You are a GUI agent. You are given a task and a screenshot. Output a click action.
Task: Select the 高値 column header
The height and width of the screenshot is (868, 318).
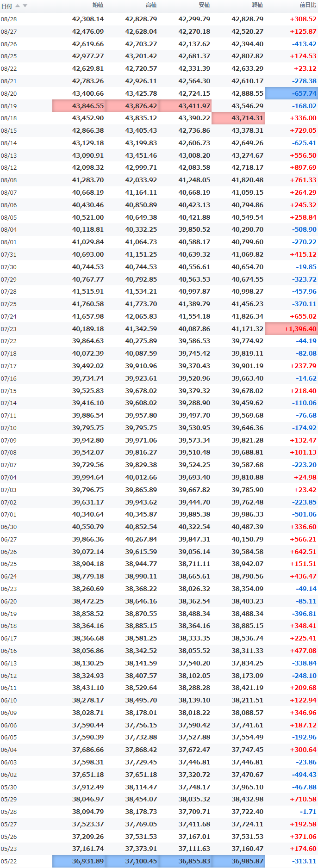151,5
